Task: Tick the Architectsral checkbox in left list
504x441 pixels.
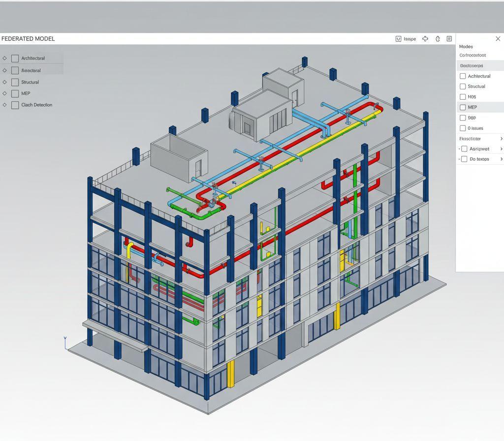Action: [15, 59]
